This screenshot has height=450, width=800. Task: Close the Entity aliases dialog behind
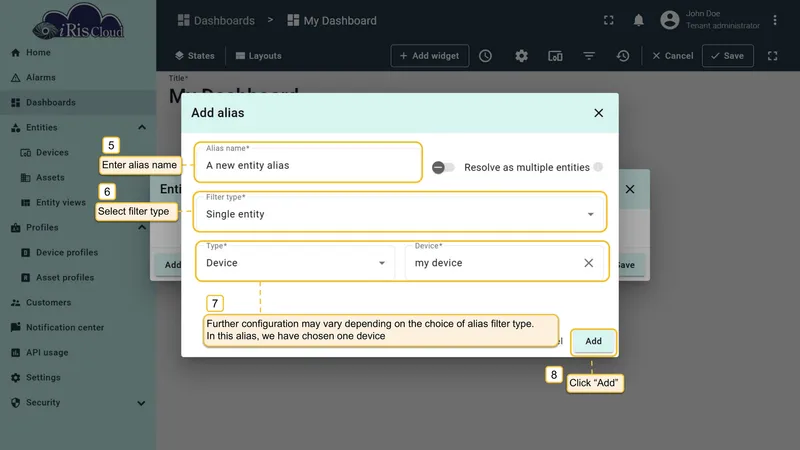click(630, 189)
